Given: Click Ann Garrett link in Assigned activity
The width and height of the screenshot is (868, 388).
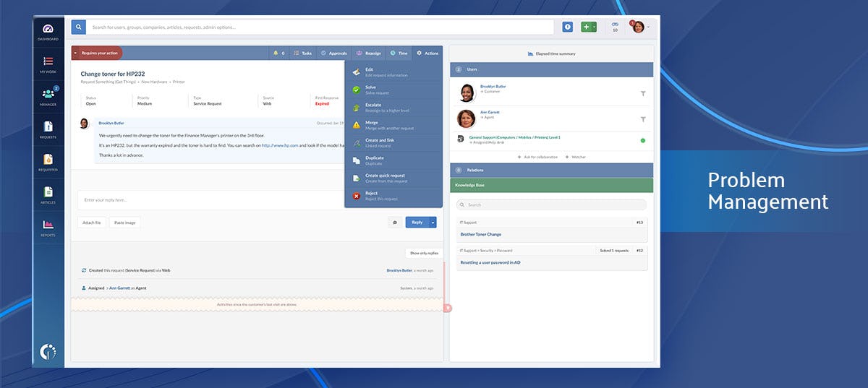Looking at the screenshot, I should pyautogui.click(x=121, y=288).
